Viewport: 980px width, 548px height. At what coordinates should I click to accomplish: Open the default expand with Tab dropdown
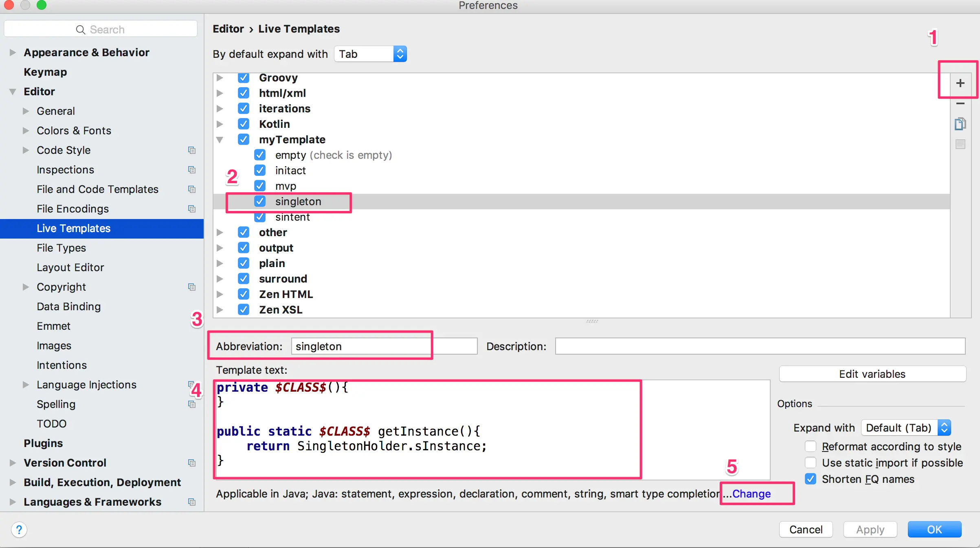click(x=370, y=54)
